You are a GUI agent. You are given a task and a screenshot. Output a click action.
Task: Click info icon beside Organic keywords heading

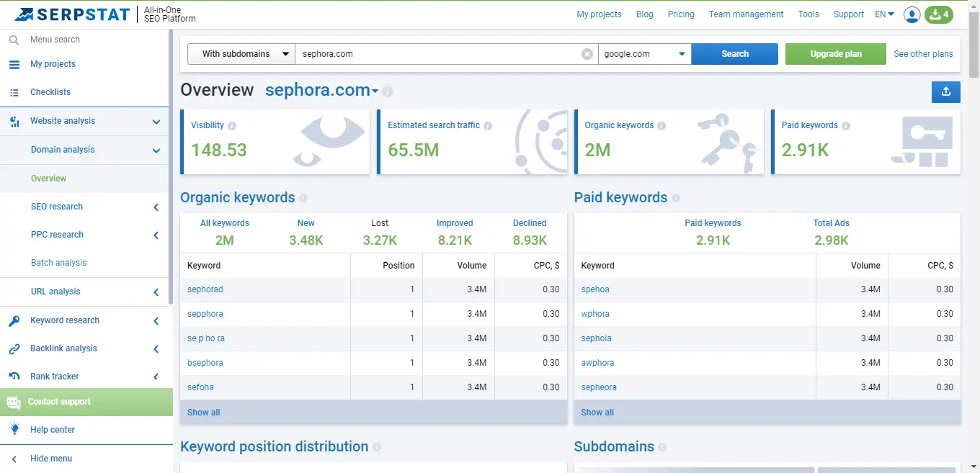point(303,198)
